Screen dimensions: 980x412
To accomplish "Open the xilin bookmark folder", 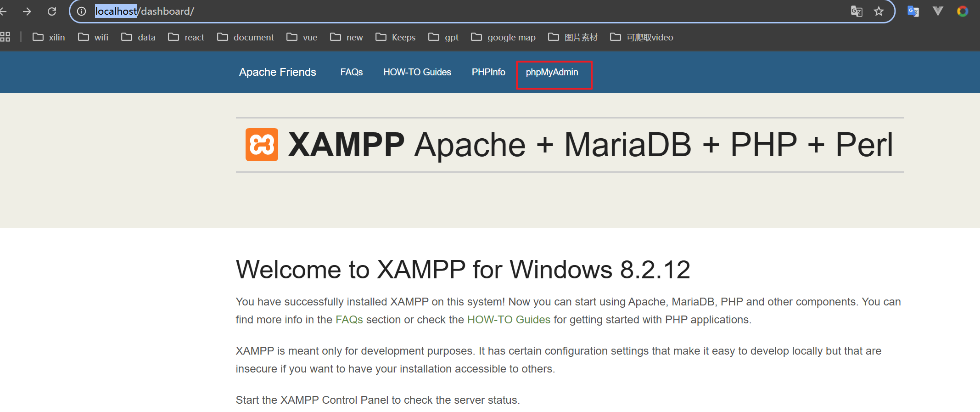I will 49,37.
